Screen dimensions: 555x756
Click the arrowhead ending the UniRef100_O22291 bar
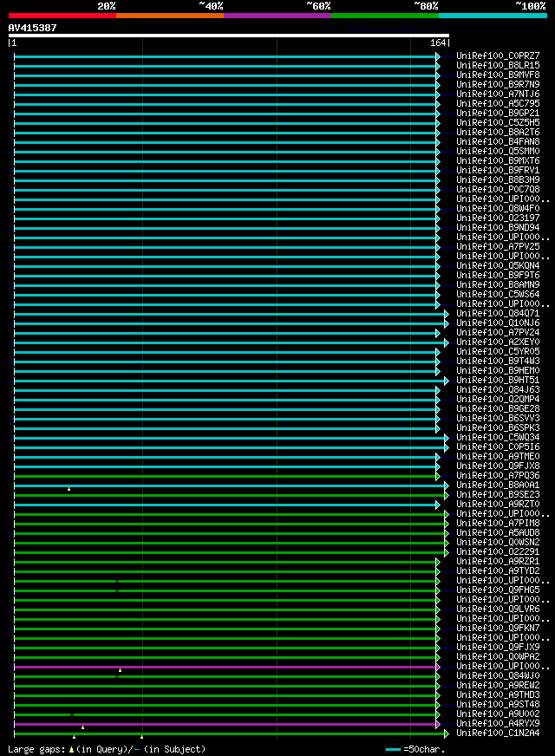click(447, 552)
